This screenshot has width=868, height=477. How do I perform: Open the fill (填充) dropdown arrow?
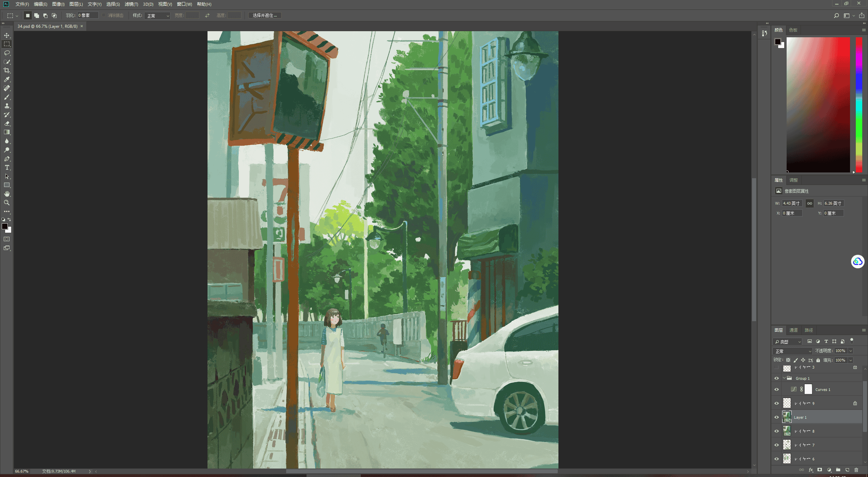[851, 360]
